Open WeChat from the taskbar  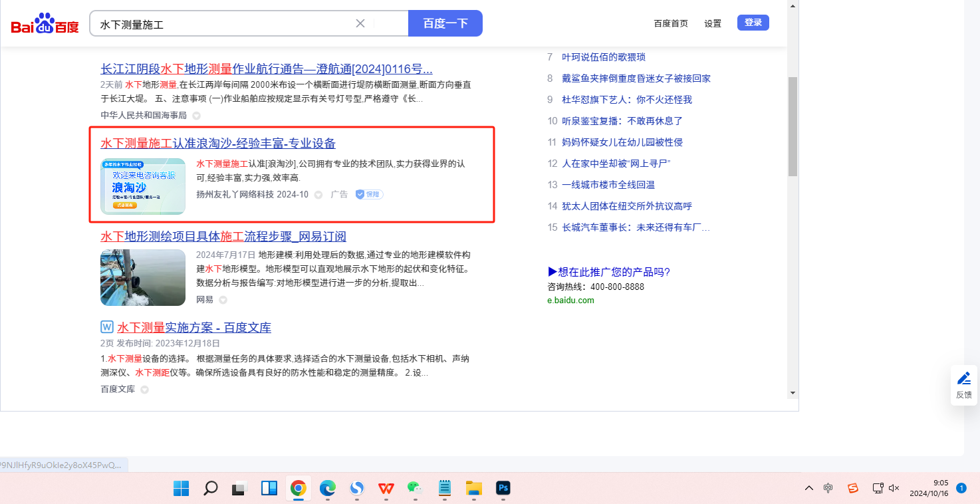[416, 489]
